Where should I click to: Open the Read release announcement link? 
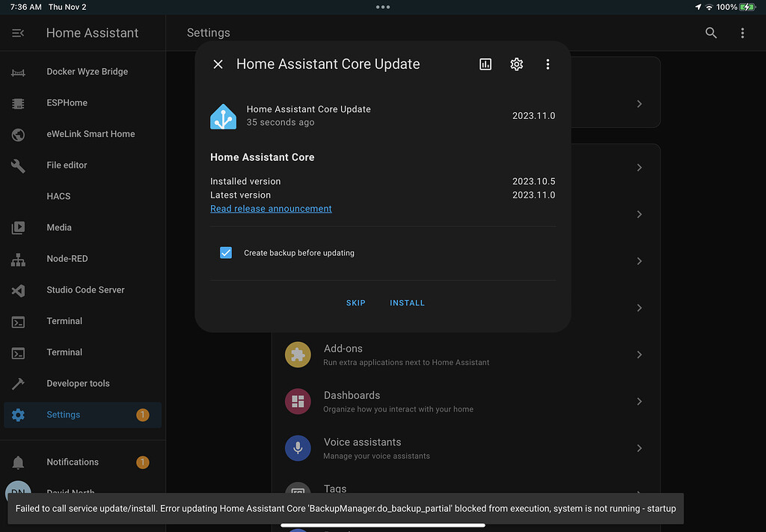271,209
